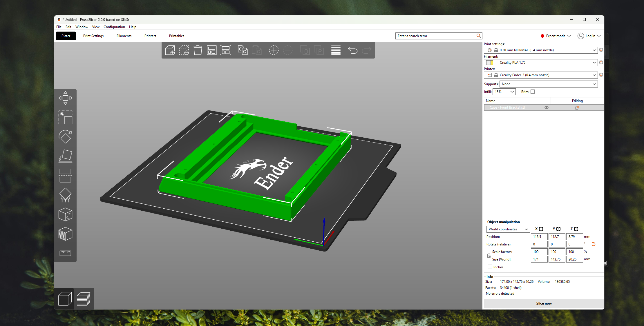Click the Delete all trash icon
The width and height of the screenshot is (644, 326).
click(x=198, y=50)
